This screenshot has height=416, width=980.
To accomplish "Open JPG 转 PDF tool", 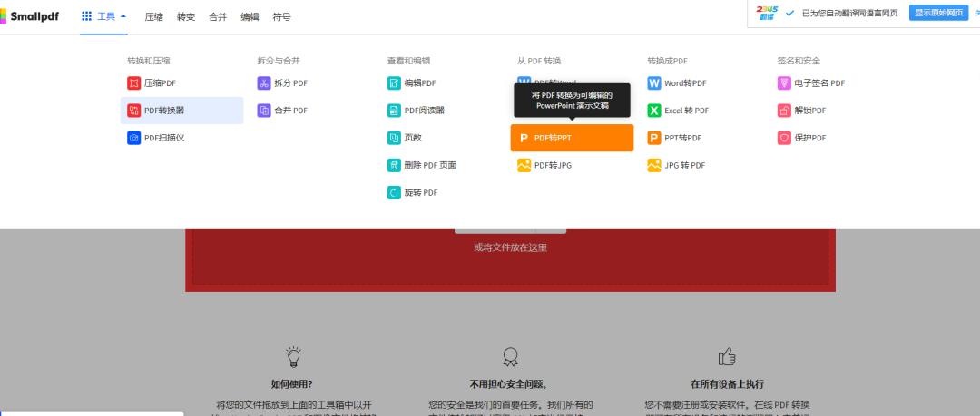I will coord(684,166).
